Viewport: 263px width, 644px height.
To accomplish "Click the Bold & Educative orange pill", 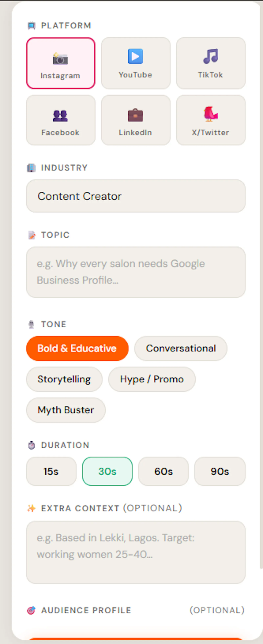I will (77, 348).
